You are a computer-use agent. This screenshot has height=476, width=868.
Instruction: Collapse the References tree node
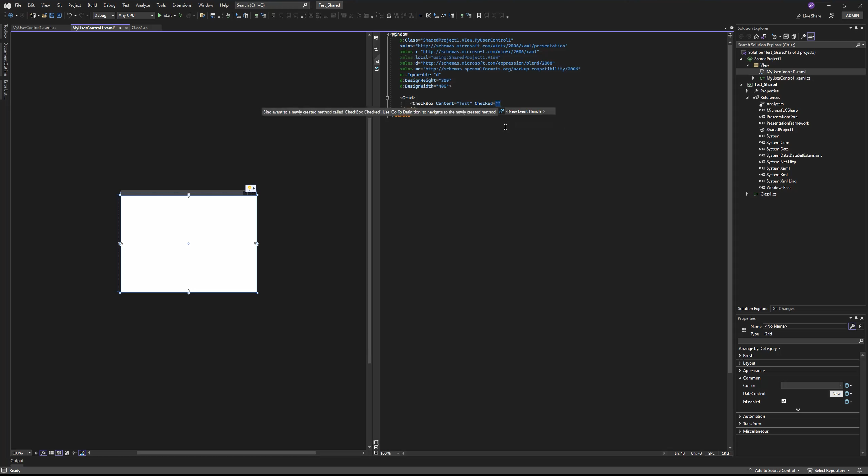747,97
